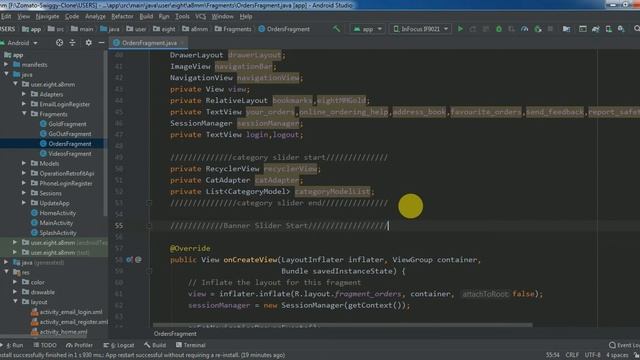Click the CRLF line separator indicator
This screenshot has width=640, height=360.
pos(572,355)
